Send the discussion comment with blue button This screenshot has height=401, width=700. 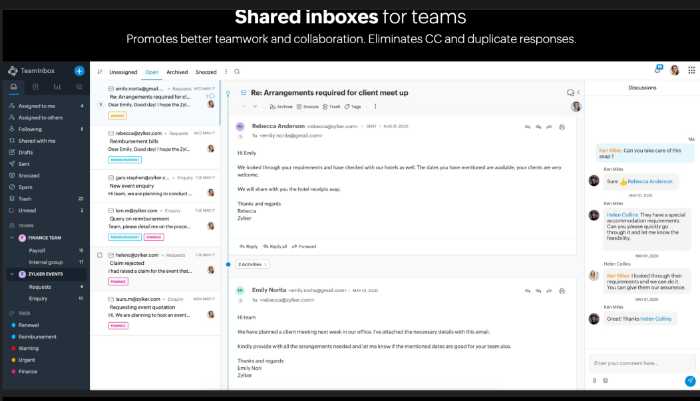pos(690,380)
